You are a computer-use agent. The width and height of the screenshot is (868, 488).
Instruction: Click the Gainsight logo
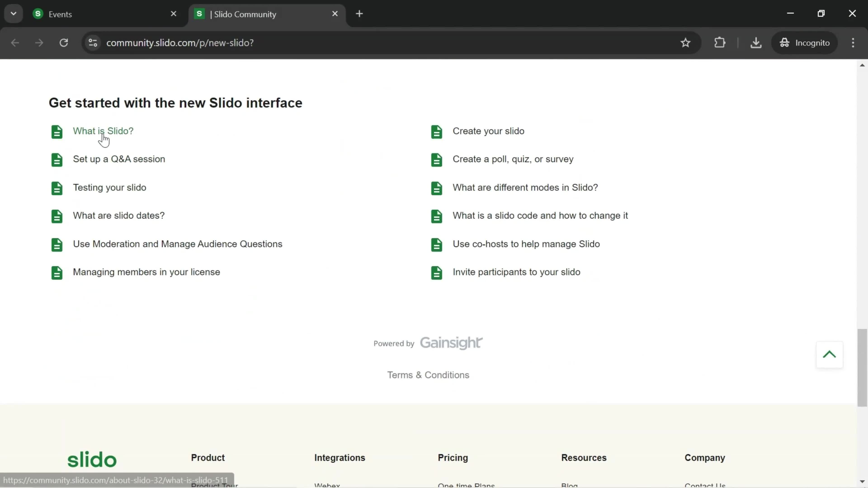pos(451,343)
